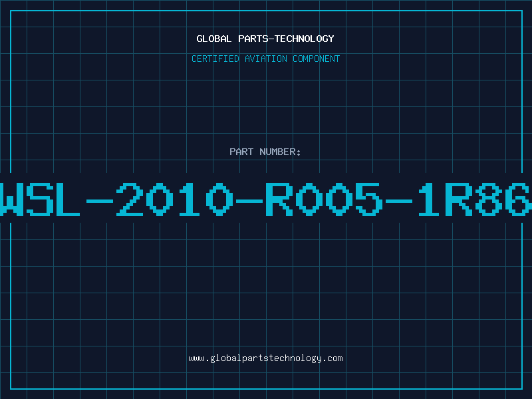
Task: Open the www.globalpartstechnology.com link
Action: point(265,358)
